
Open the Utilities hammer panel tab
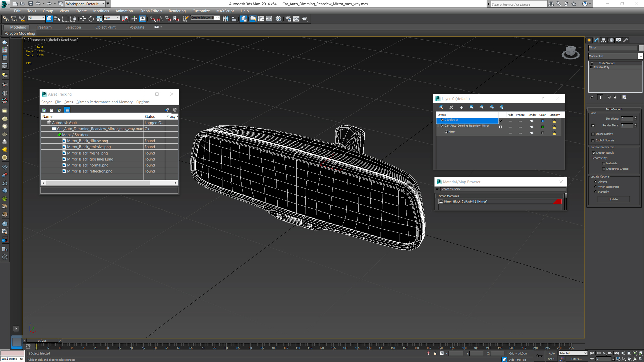click(x=626, y=40)
